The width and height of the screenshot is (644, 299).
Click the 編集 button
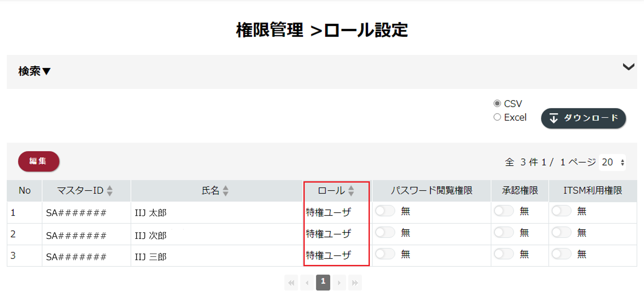click(39, 161)
